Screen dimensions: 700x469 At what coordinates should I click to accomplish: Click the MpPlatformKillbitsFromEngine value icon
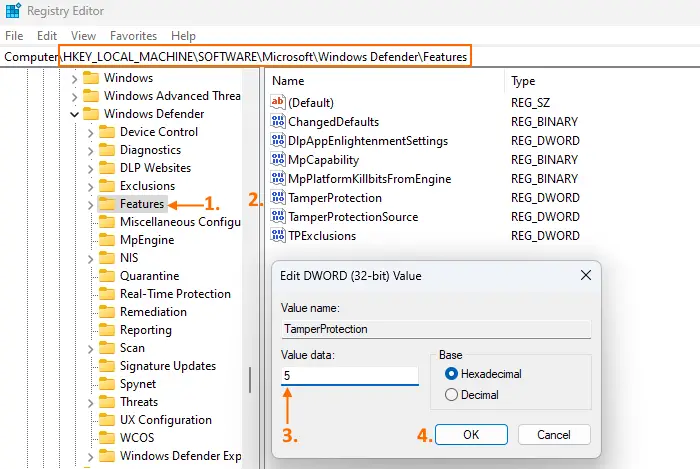pos(278,178)
